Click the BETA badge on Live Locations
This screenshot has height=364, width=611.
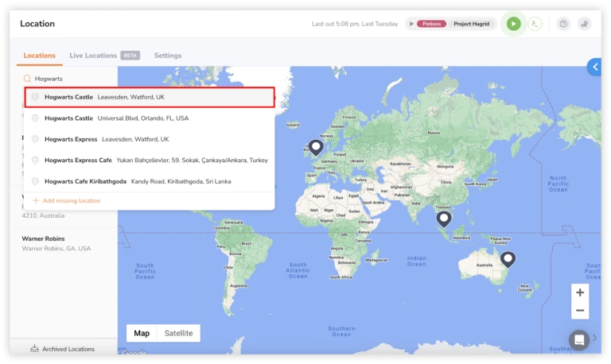pos(130,56)
